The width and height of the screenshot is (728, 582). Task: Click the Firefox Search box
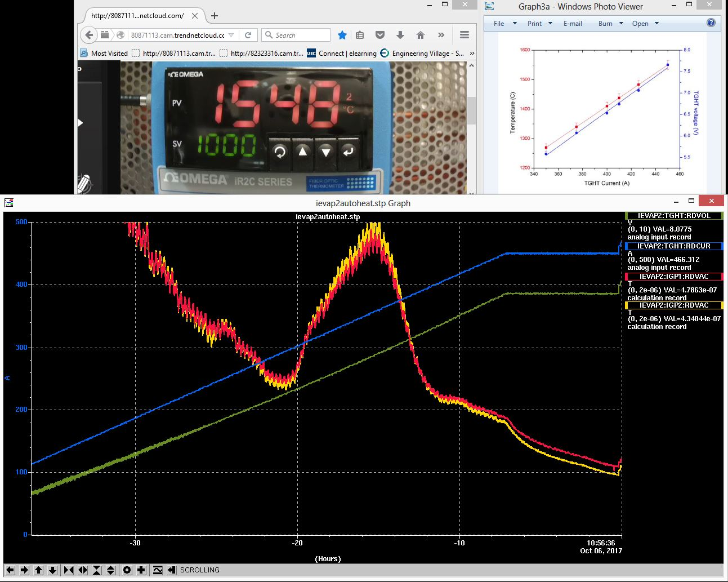[x=296, y=35]
